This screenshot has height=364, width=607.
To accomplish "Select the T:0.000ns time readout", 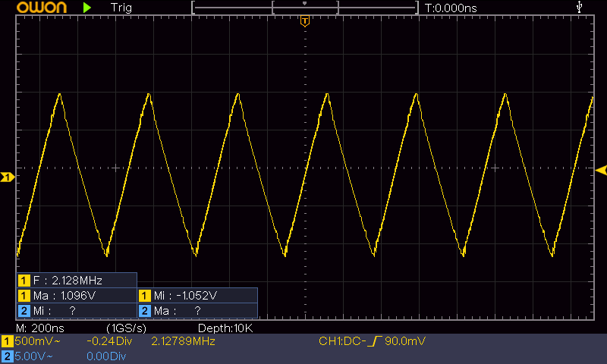I will [451, 8].
